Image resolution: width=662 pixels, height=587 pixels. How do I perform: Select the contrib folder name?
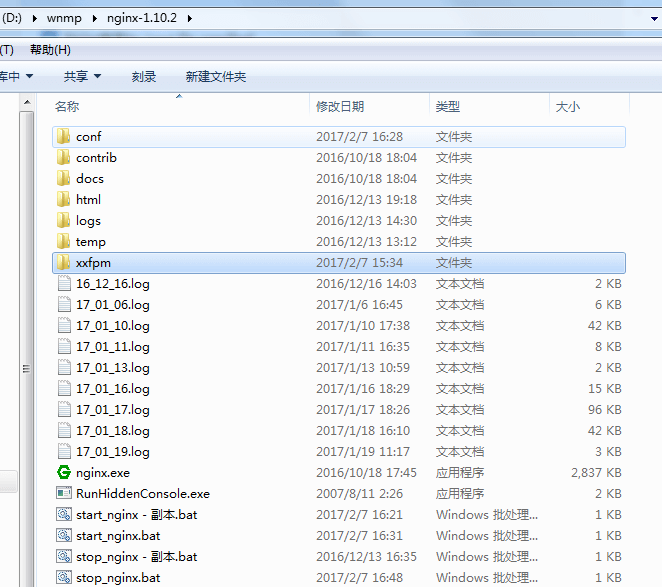pos(96,158)
